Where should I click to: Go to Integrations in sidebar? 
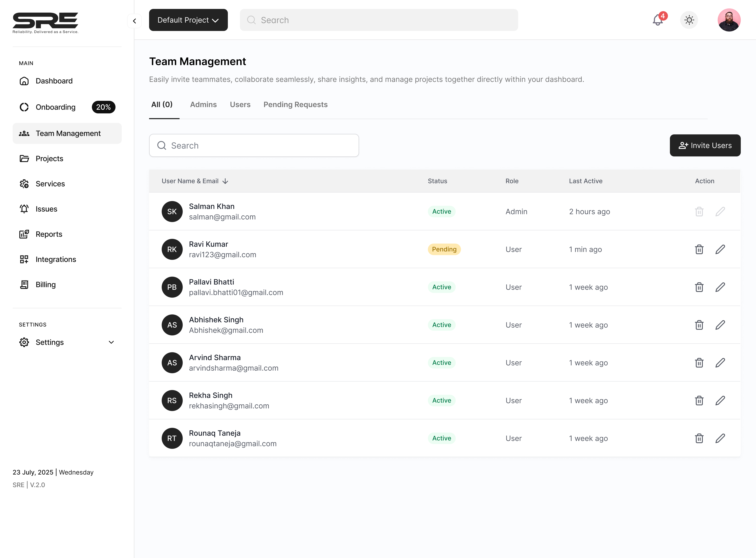(56, 259)
